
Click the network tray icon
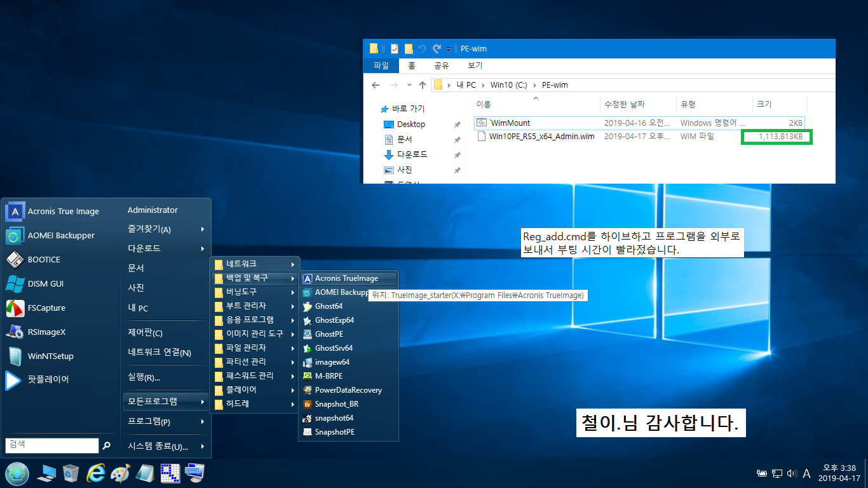(x=777, y=473)
